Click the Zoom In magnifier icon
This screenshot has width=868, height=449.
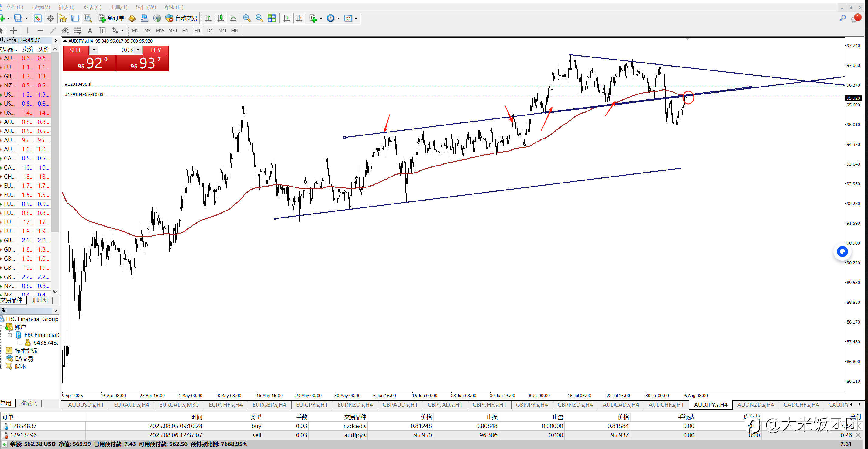click(247, 18)
